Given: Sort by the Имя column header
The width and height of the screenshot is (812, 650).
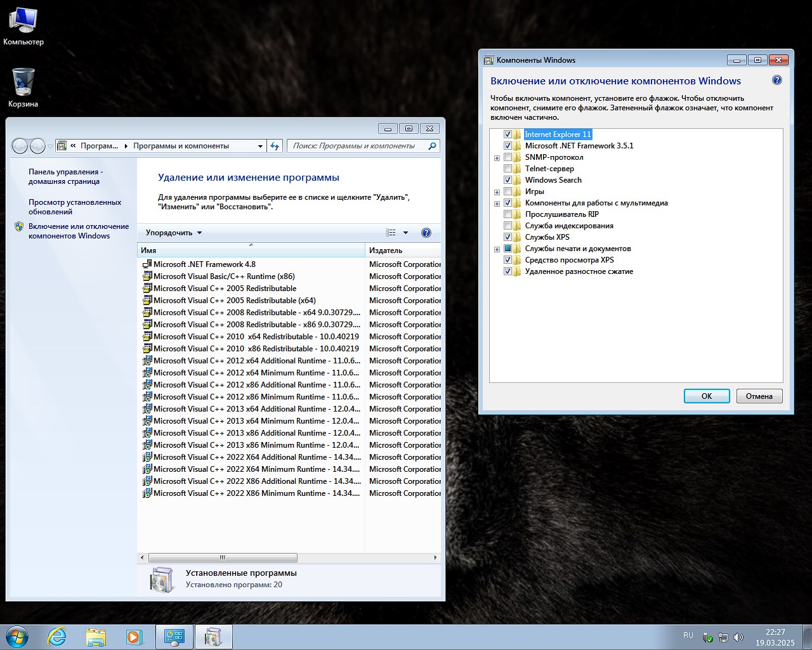Looking at the screenshot, I should (x=251, y=250).
